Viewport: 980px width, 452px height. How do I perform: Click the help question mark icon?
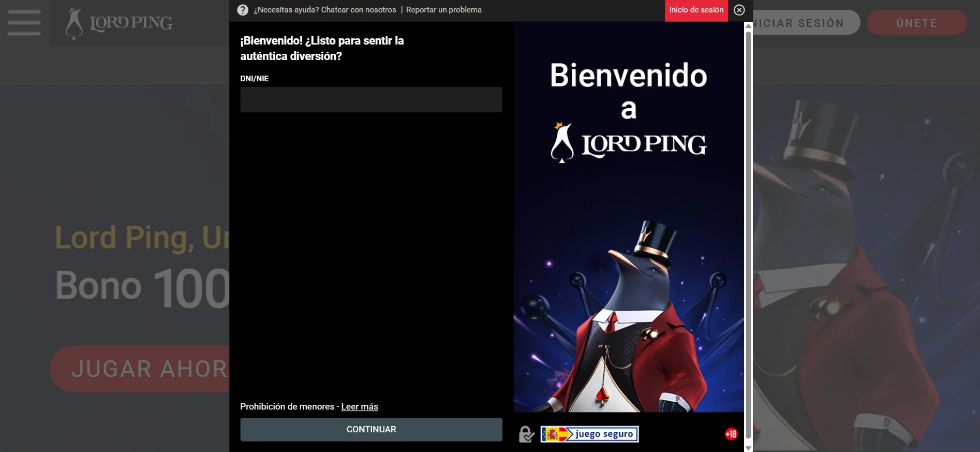(243, 10)
